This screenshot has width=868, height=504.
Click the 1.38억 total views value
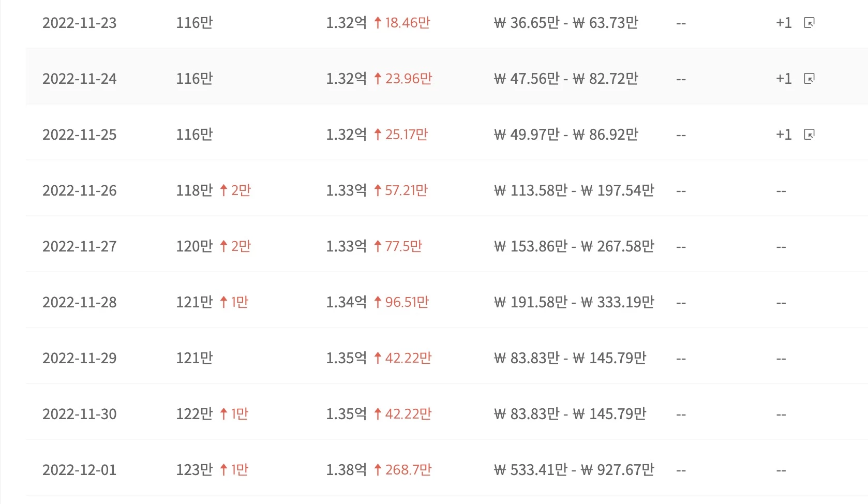point(347,470)
